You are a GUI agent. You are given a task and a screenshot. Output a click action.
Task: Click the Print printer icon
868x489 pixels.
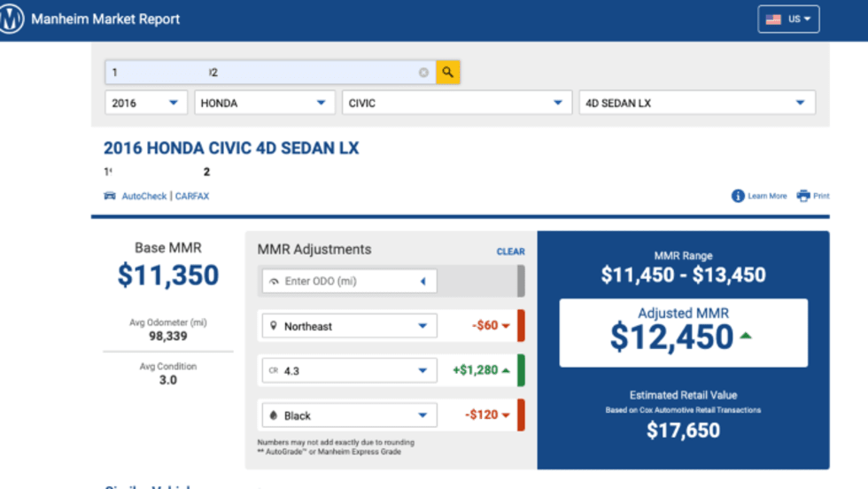click(803, 196)
